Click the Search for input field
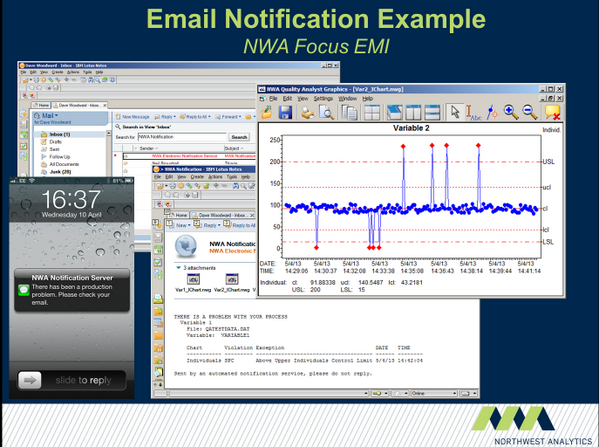 (182, 137)
